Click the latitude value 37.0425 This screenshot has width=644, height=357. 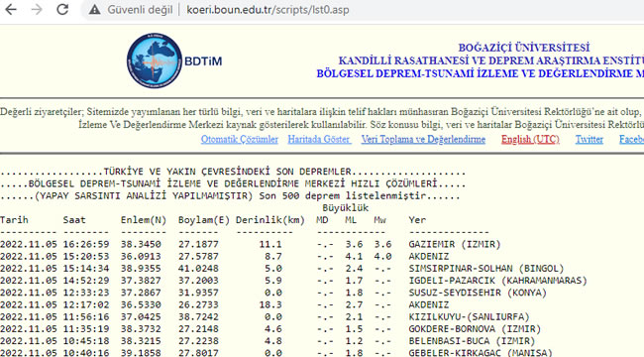click(141, 317)
